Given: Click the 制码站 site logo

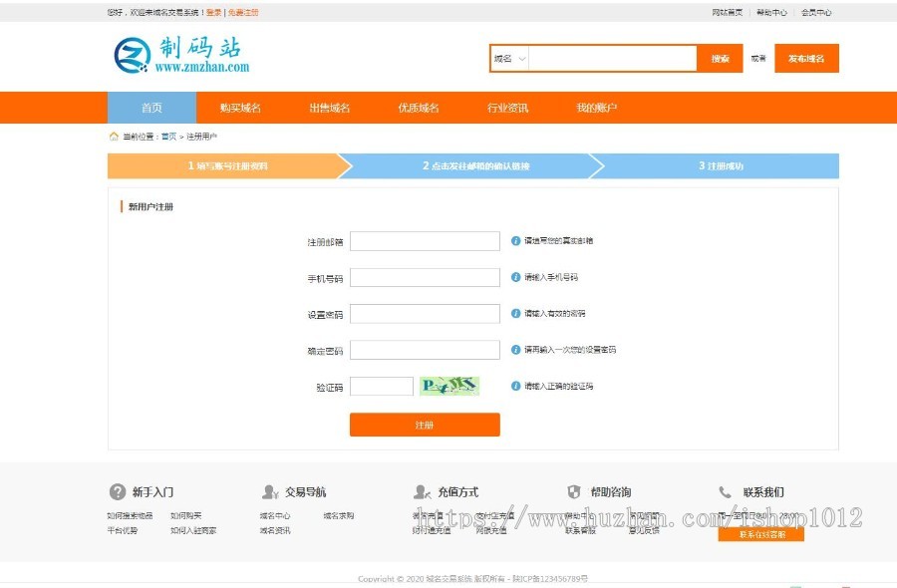Looking at the screenshot, I should (x=179, y=55).
